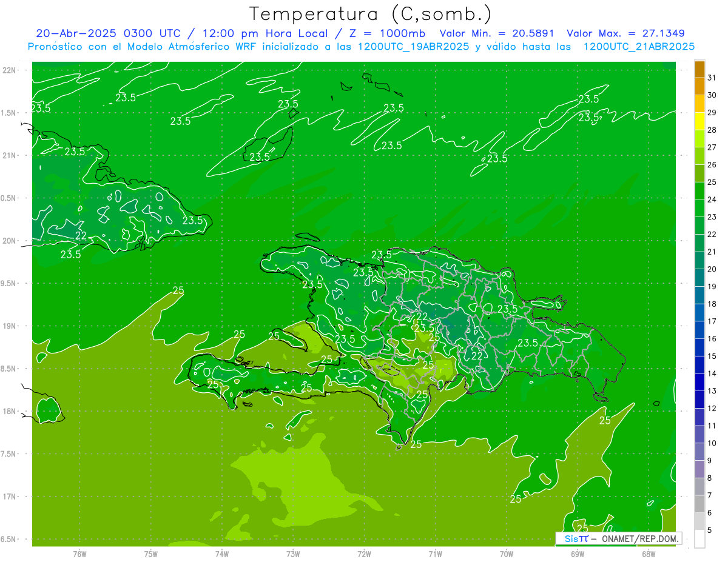Click the longitude label 69W

click(578, 554)
